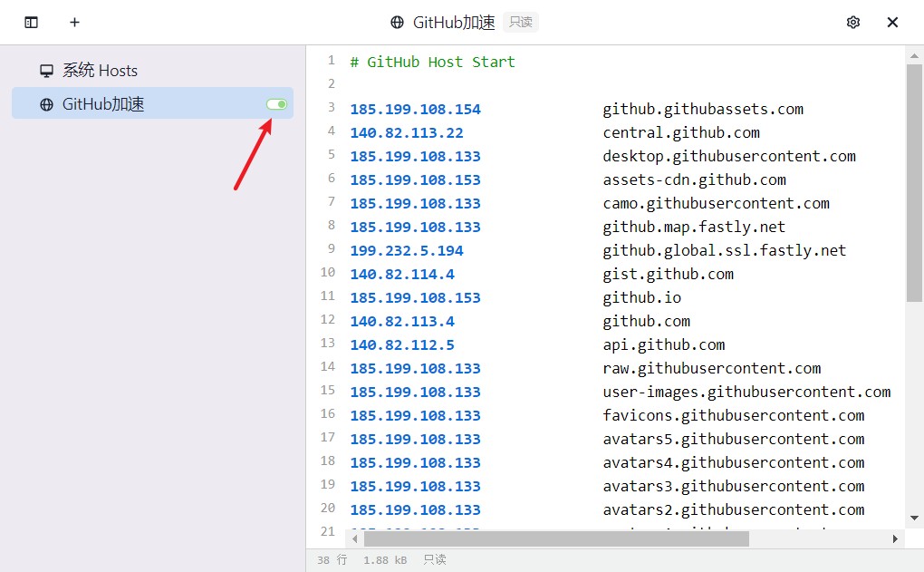The height and width of the screenshot is (572, 924).
Task: Click the globe icon in the title bar
Action: [x=396, y=22]
